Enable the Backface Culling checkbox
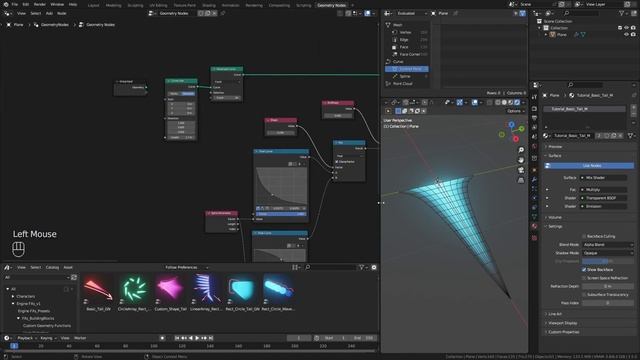 tap(584, 236)
